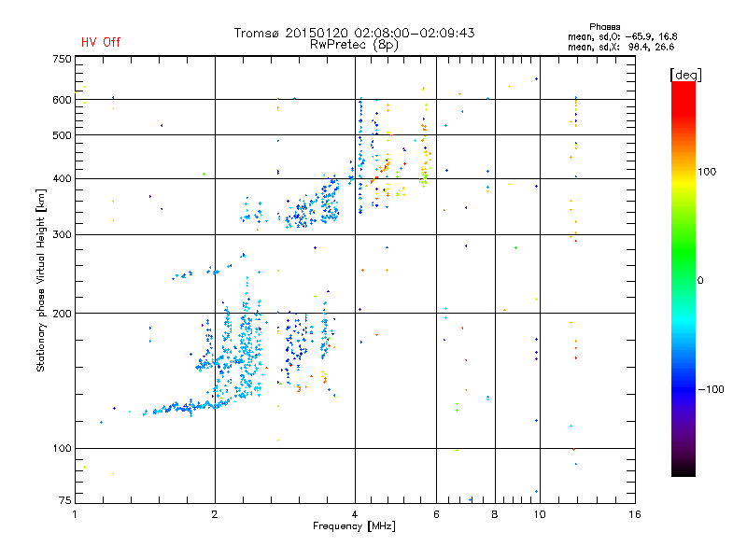Viewport: 747px width, 560px height.
Task: Click the y-axis label '400'
Action: [62, 178]
